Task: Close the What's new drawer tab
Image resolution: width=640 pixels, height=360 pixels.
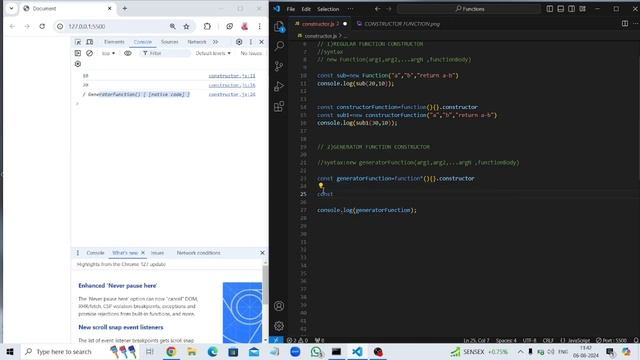Action: coord(143,253)
